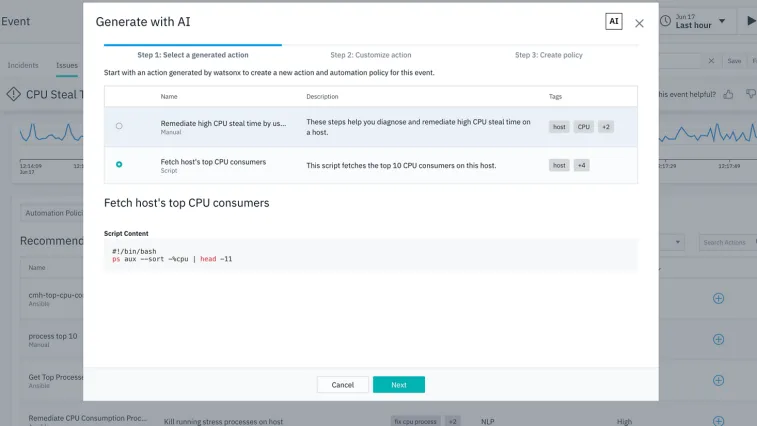Click the host tag in Remediate row
Image resolution: width=757 pixels, height=426 pixels.
coord(559,127)
